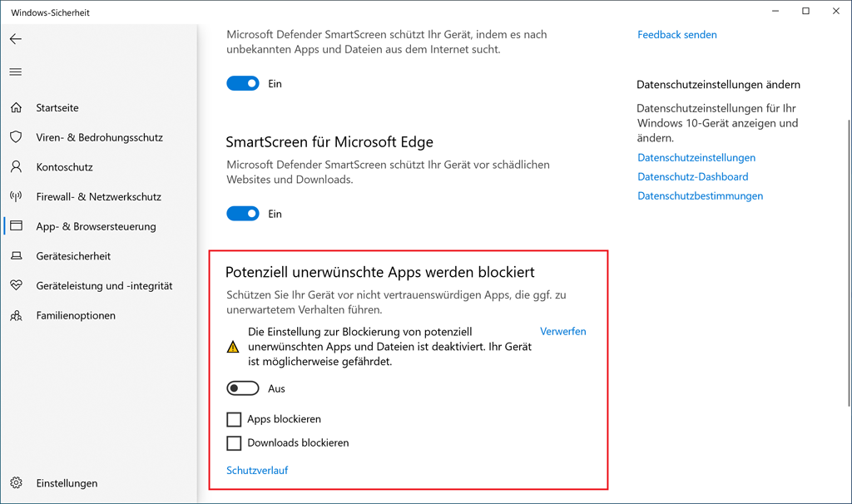Click the Gerätesicherheit laptop icon

(16, 256)
